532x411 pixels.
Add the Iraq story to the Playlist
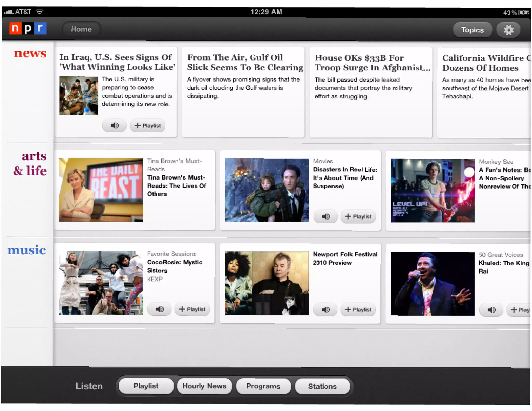[x=148, y=126]
